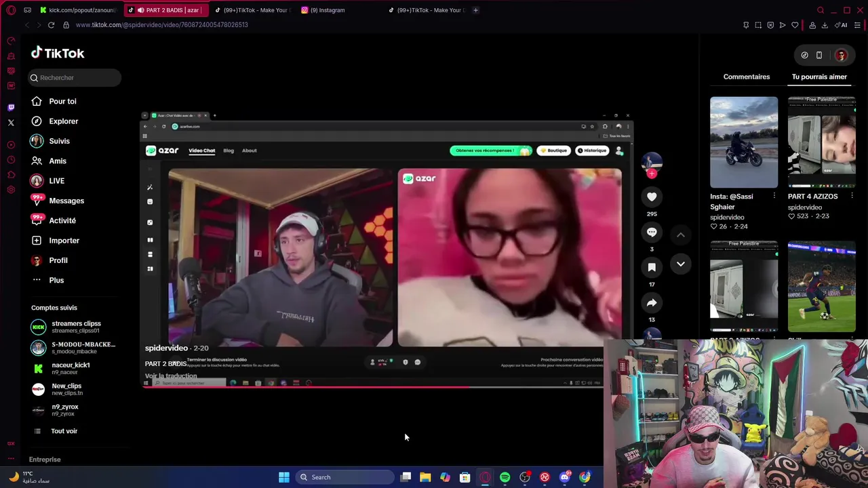Share the video with the arrow icon
Screen dimensions: 868x488
652,302
